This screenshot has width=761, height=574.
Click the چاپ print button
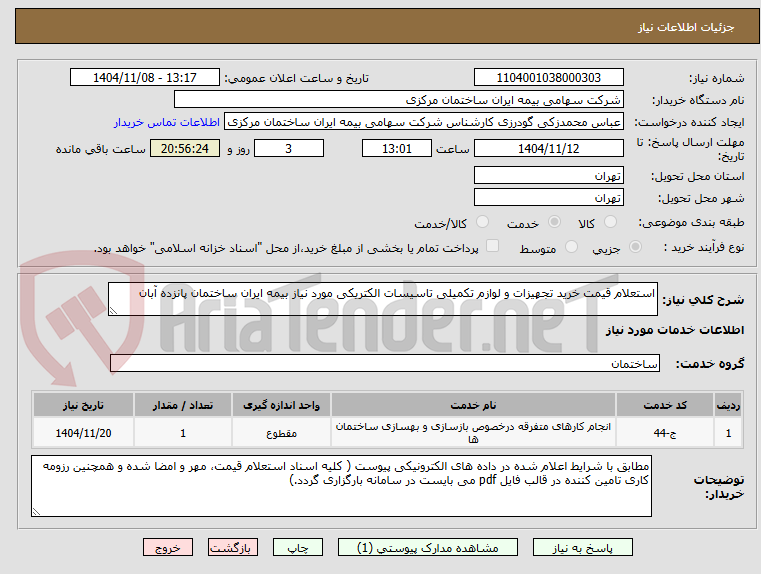coord(298,547)
